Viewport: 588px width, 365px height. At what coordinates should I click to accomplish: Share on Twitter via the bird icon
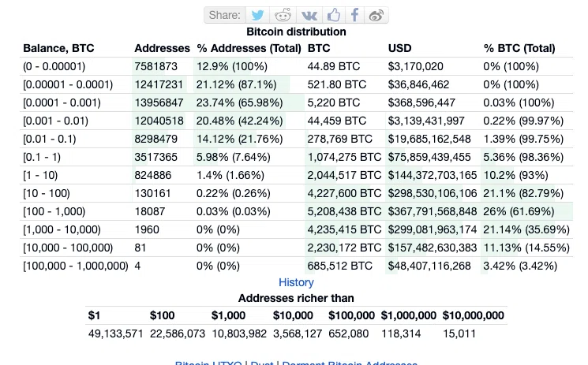pyautogui.click(x=257, y=15)
